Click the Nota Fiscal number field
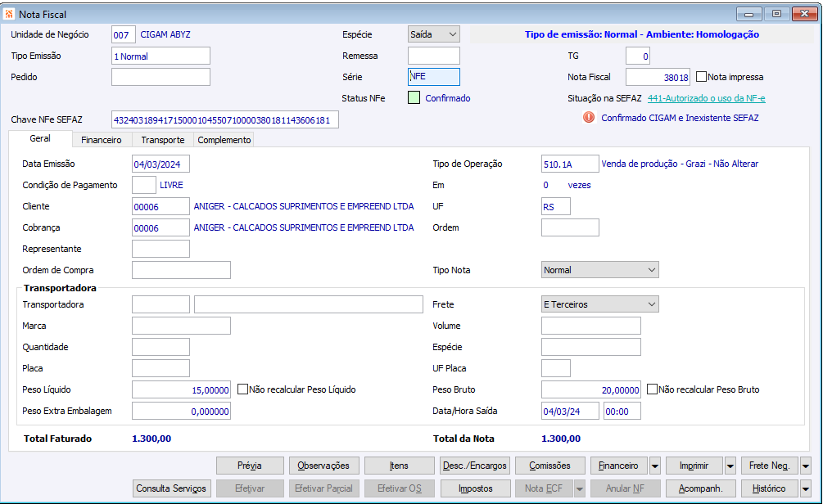This screenshot has width=823, height=504. (x=658, y=77)
